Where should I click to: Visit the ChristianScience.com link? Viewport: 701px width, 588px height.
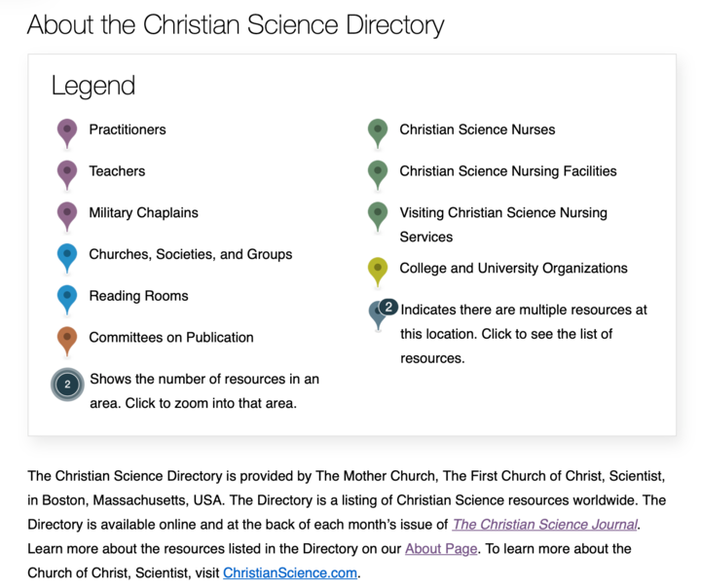tap(290, 572)
